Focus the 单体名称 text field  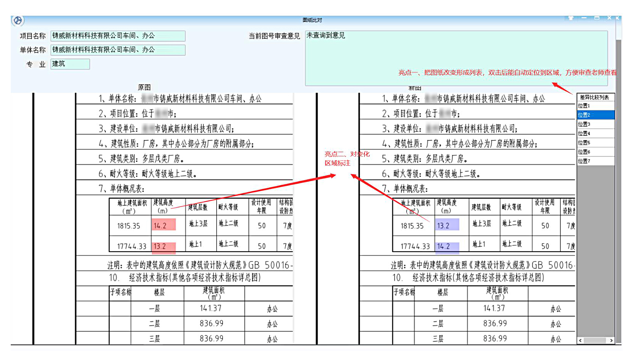(x=118, y=50)
